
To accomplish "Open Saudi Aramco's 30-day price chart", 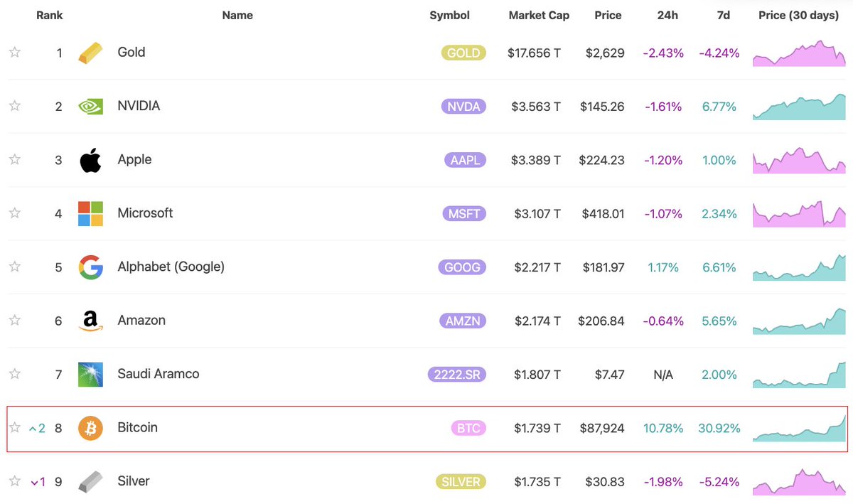I will point(800,375).
